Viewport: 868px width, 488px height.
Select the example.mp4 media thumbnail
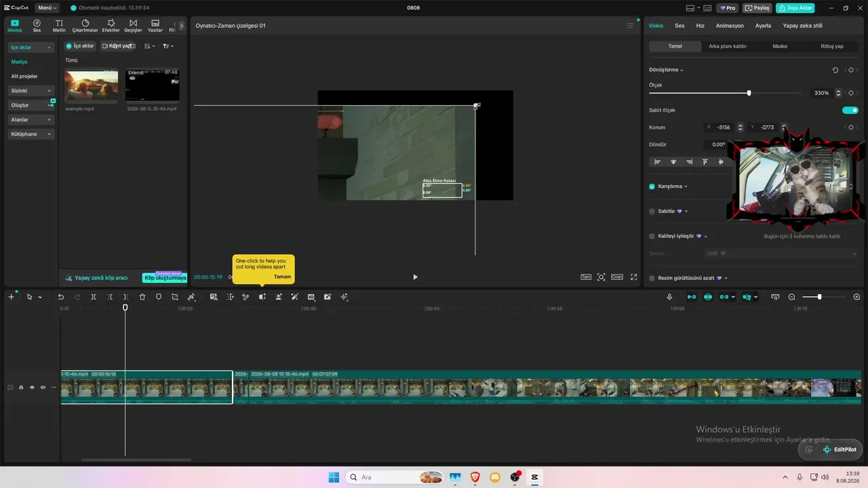91,85
